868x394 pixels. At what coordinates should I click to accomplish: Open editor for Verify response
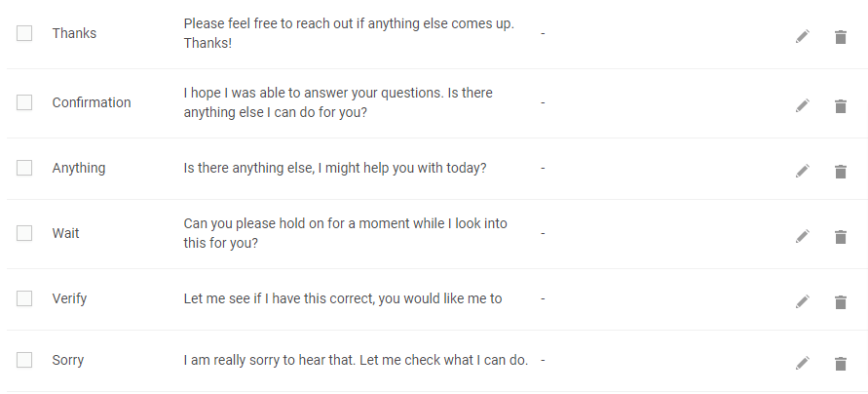pos(802,301)
